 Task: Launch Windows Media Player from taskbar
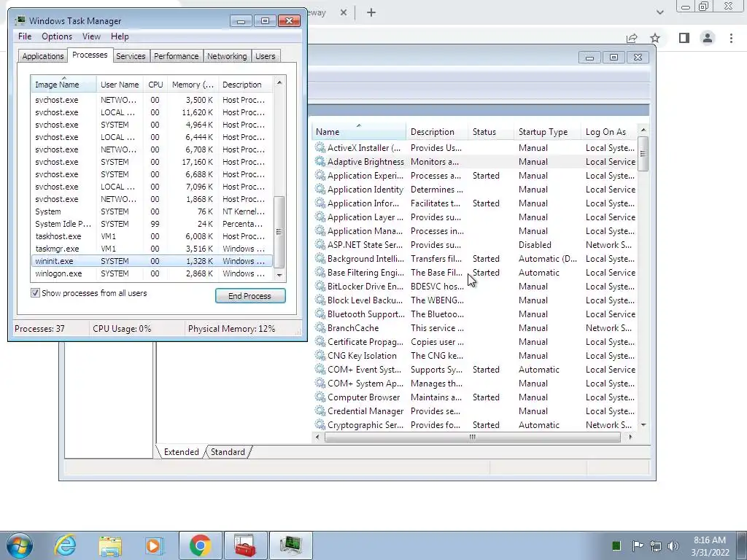(154, 545)
